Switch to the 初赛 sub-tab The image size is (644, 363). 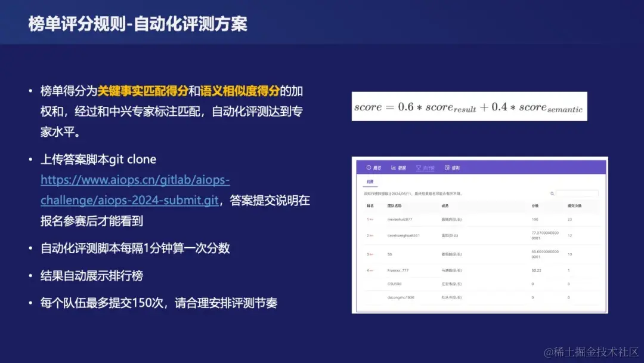(x=369, y=181)
